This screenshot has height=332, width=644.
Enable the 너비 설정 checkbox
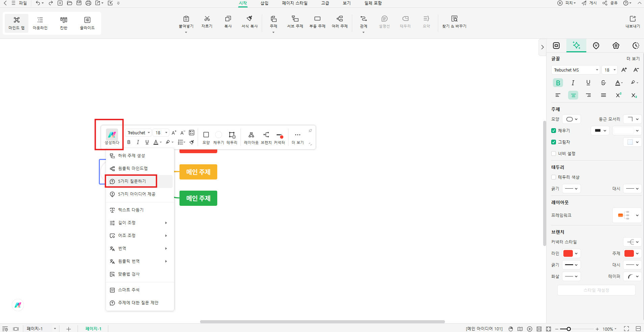(x=554, y=154)
